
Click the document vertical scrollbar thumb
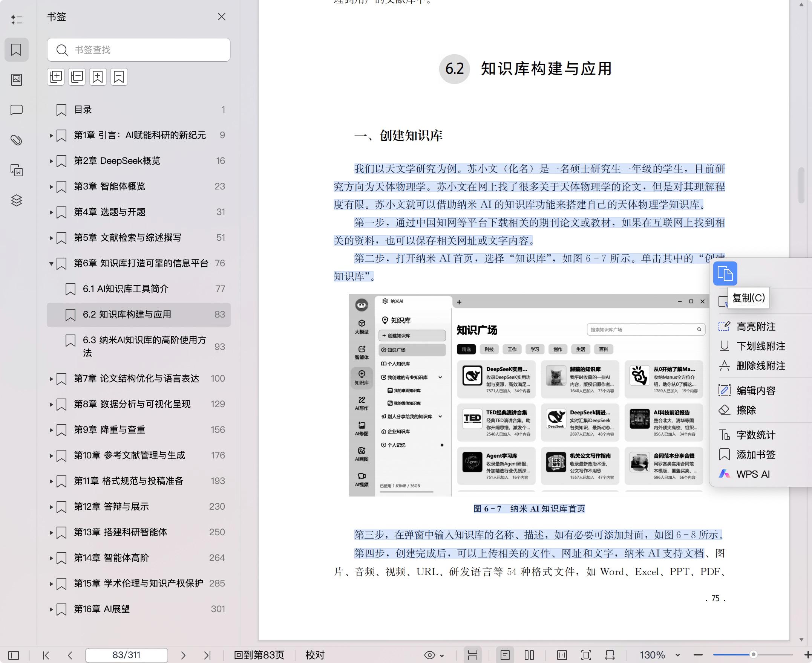click(802, 185)
